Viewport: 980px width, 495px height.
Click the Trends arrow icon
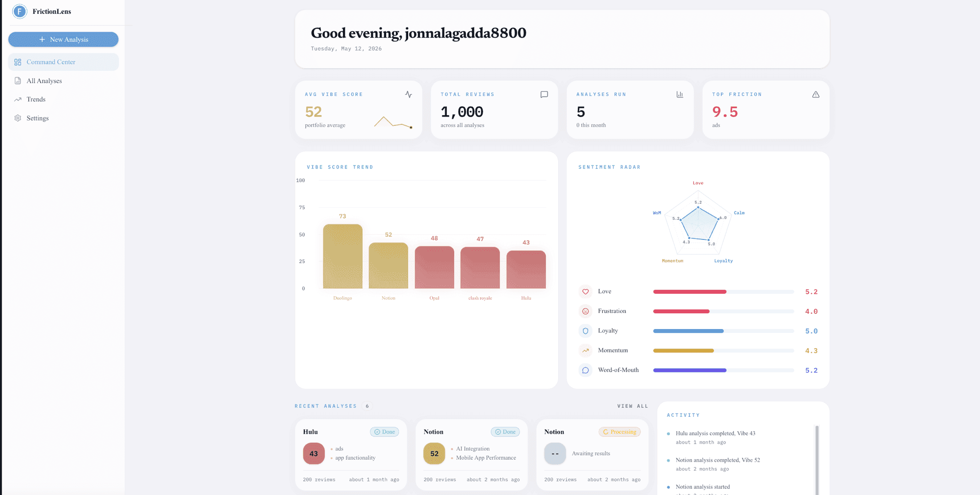pos(18,99)
